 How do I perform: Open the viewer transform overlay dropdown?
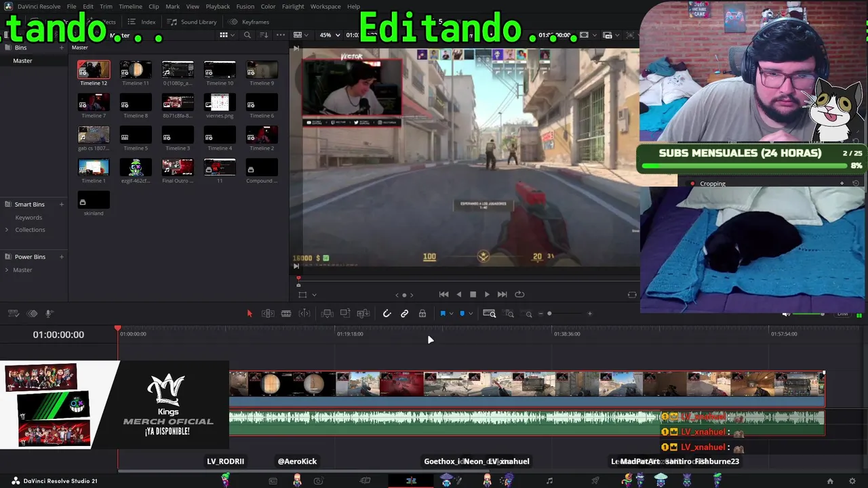tap(314, 295)
